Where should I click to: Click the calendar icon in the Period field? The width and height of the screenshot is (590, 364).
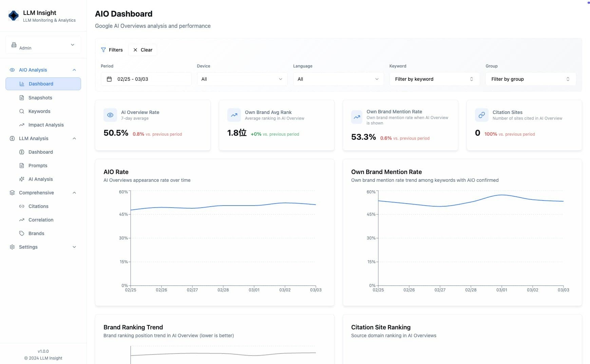(x=109, y=79)
